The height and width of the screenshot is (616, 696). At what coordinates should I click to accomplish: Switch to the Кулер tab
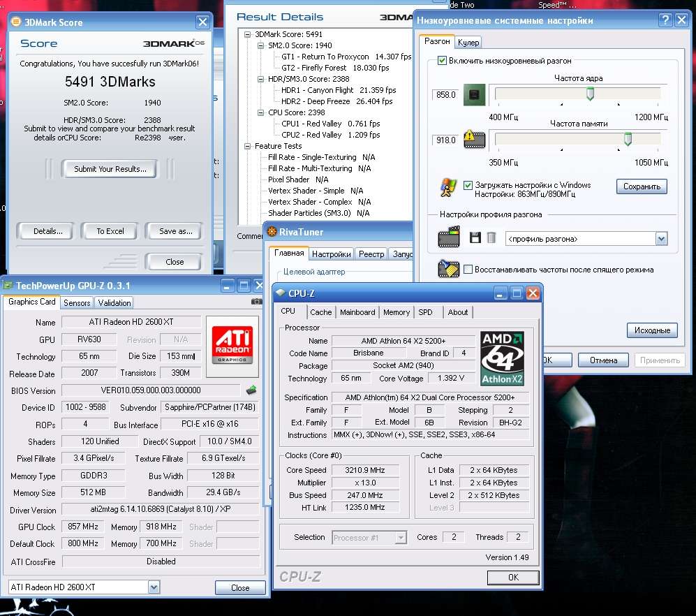[x=468, y=42]
